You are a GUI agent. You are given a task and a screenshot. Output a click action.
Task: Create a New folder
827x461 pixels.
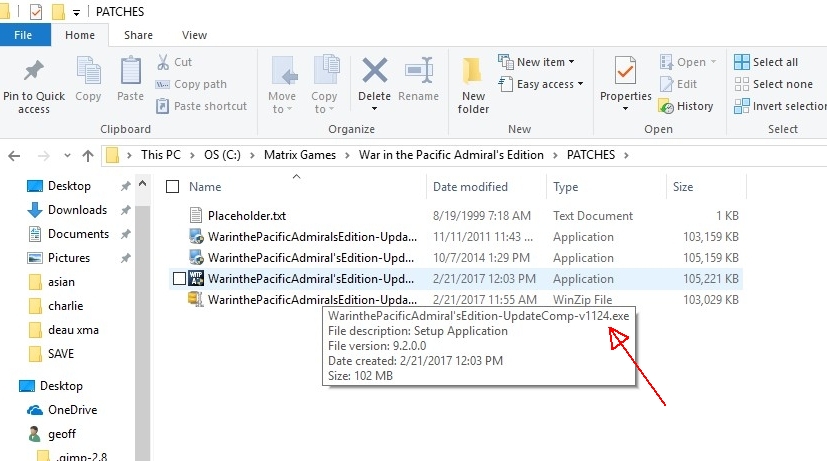click(x=473, y=85)
